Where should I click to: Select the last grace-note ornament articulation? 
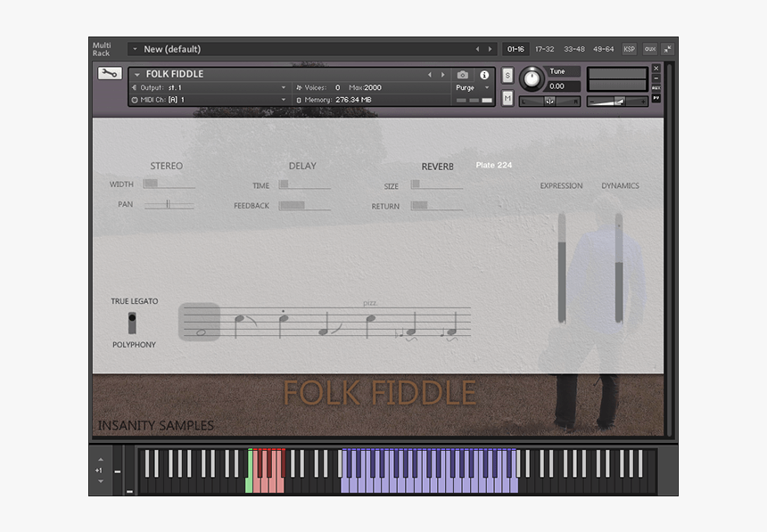pyautogui.click(x=450, y=328)
